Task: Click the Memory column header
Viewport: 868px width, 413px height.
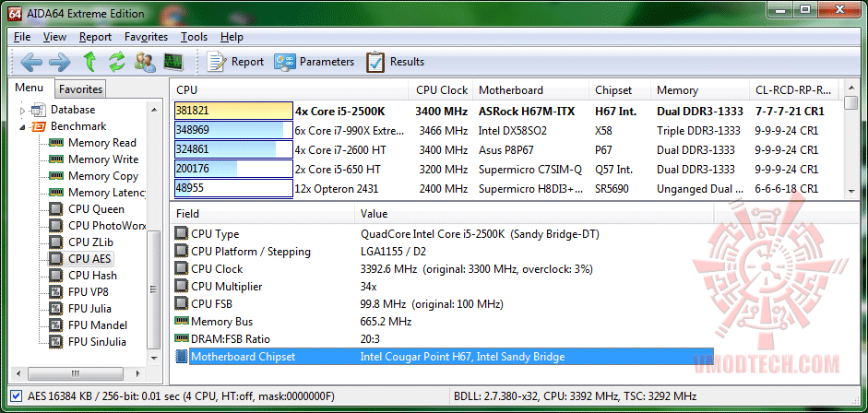Action: click(x=700, y=90)
